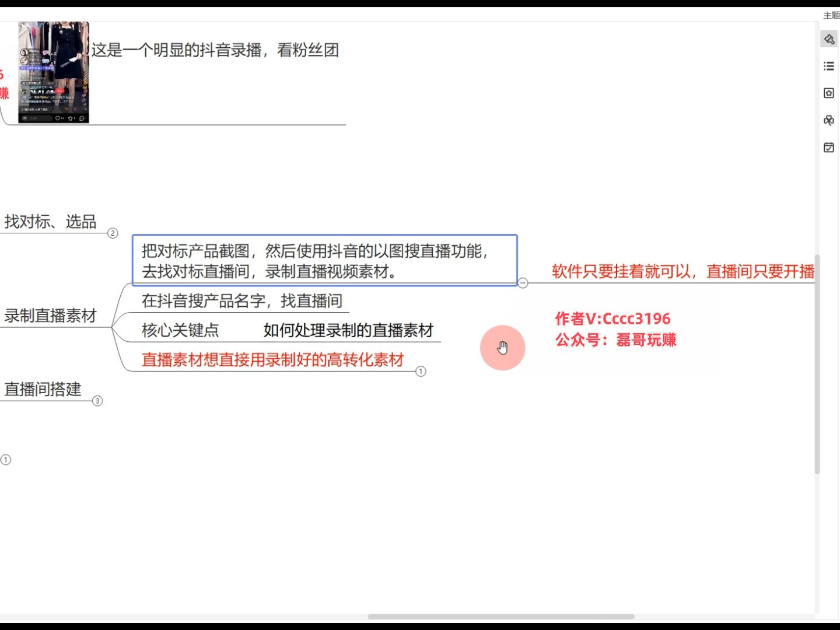
Task: Open the paintbrush style panel icon
Action: 829,39
